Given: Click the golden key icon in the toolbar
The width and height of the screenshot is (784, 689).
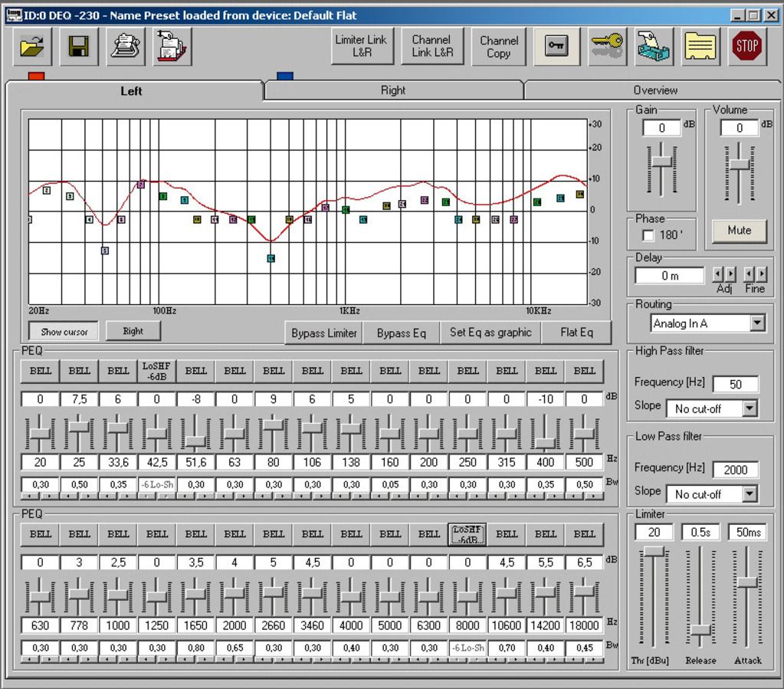Looking at the screenshot, I should 606,46.
